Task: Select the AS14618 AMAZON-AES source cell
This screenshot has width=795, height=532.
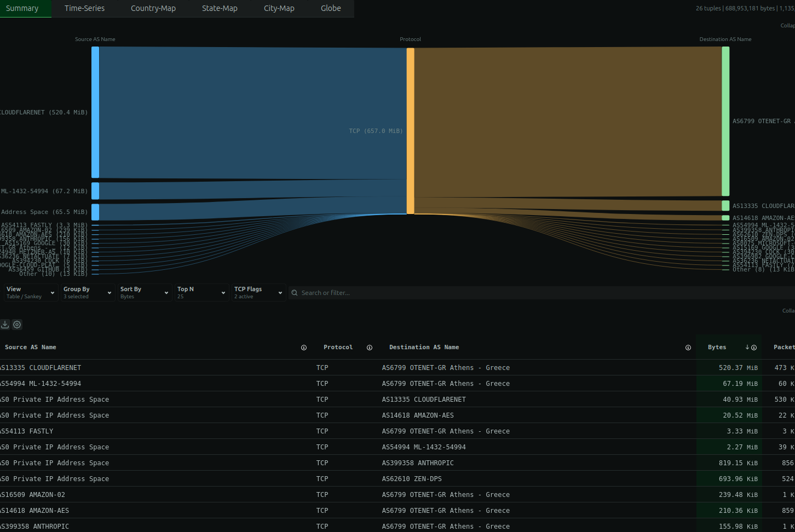Action: 34,511
